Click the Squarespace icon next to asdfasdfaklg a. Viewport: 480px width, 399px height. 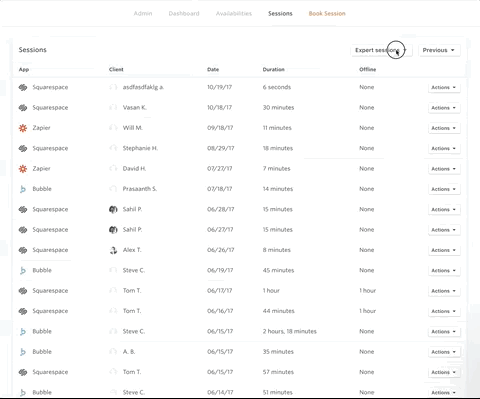tap(23, 87)
